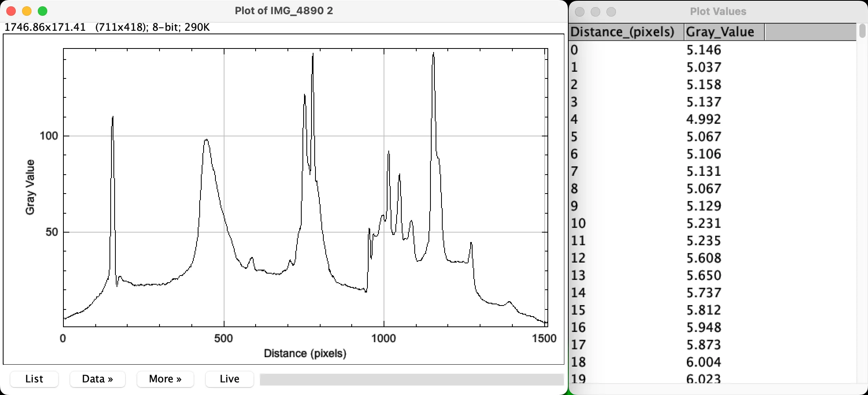The image size is (868, 395).
Task: Close the Plot of IMG_4890 2 window
Action: point(11,11)
